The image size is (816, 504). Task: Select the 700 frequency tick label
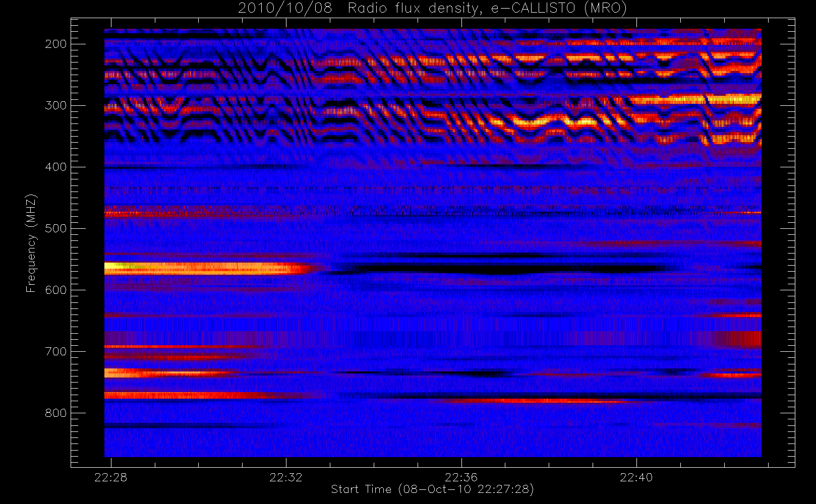pos(55,351)
